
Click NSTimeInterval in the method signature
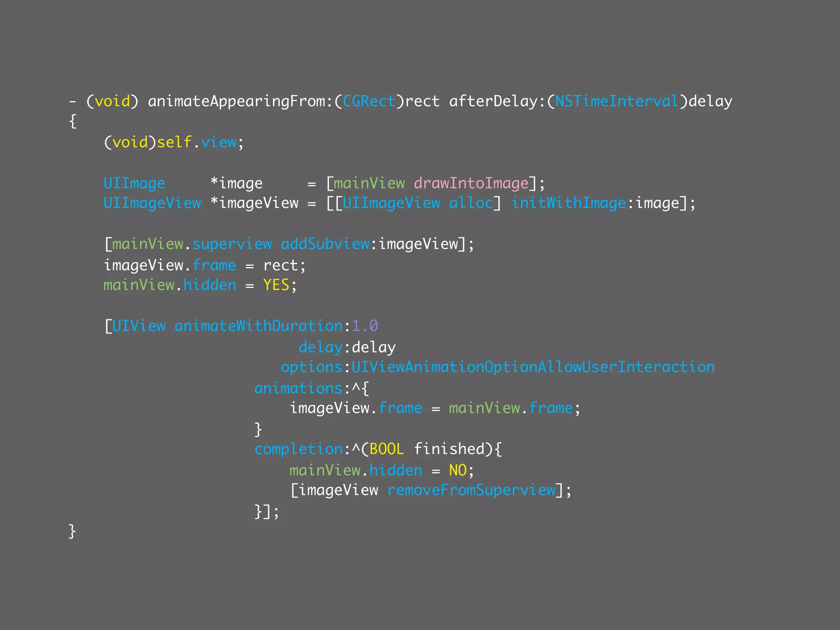[x=617, y=101]
